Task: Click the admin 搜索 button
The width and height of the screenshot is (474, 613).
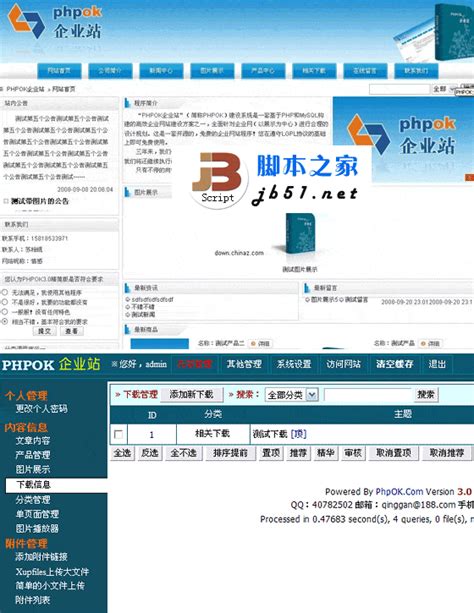Action: tap(426, 394)
